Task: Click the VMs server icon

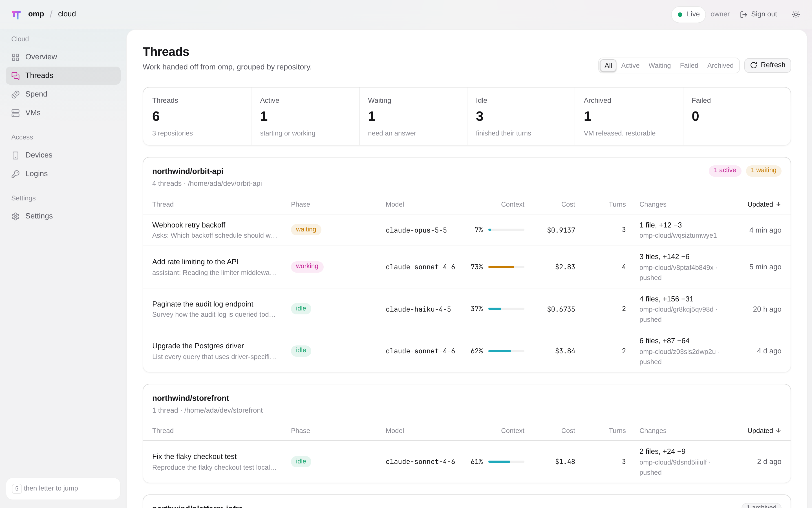Action: coord(16,113)
